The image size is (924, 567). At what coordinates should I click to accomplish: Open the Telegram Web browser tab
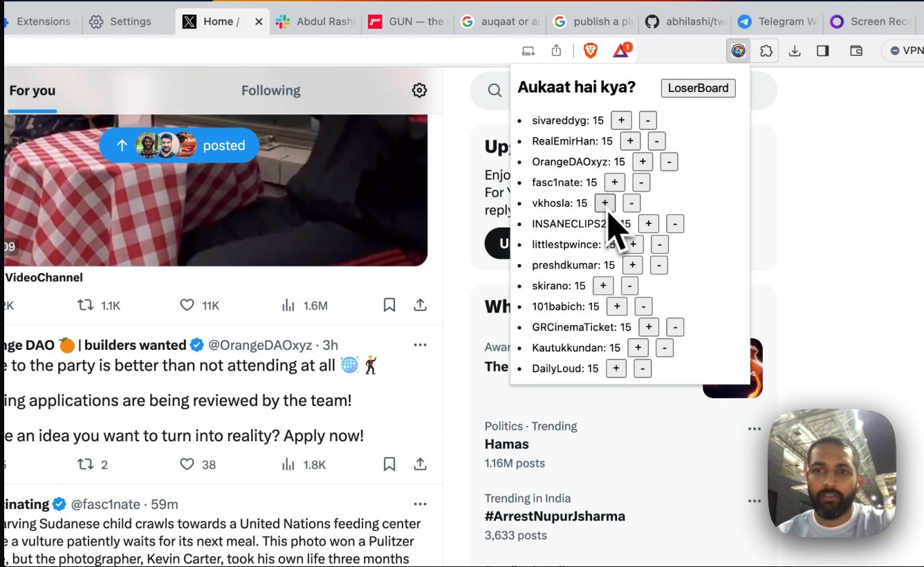pyautogui.click(x=777, y=21)
